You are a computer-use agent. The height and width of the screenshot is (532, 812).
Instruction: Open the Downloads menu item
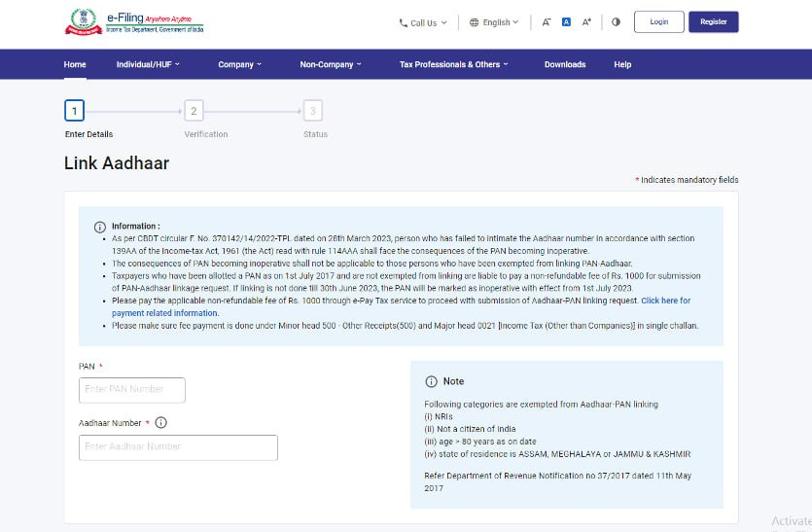565,64
